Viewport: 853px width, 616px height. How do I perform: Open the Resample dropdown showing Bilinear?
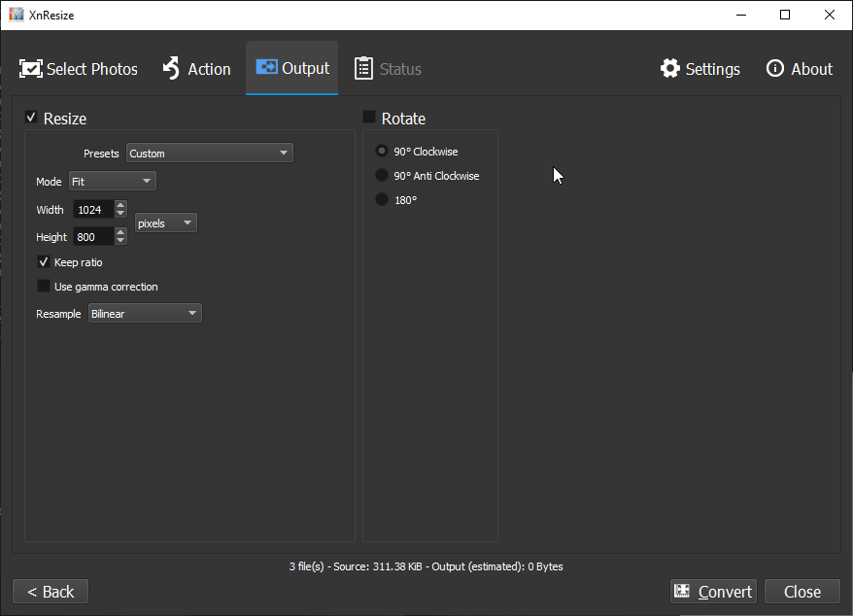click(x=144, y=312)
